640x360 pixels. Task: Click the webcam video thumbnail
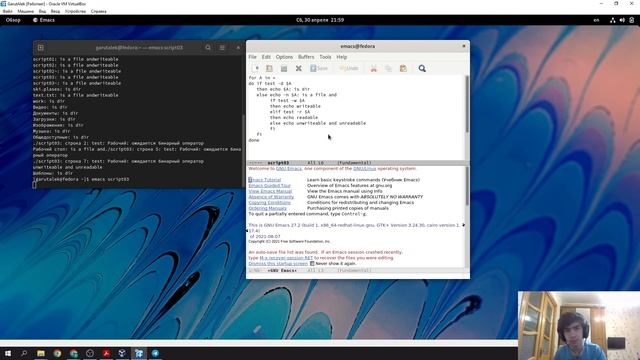pos(579,325)
